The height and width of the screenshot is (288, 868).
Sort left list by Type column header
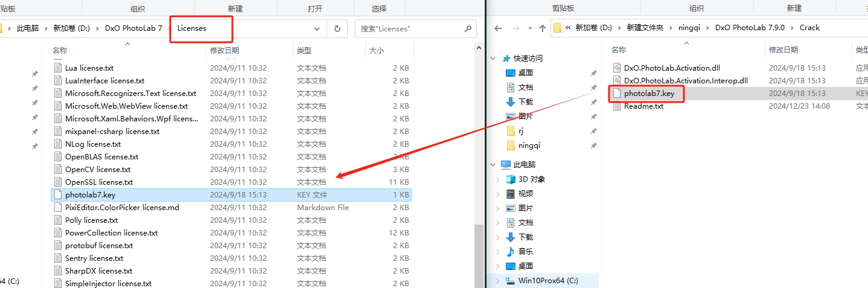click(x=304, y=51)
